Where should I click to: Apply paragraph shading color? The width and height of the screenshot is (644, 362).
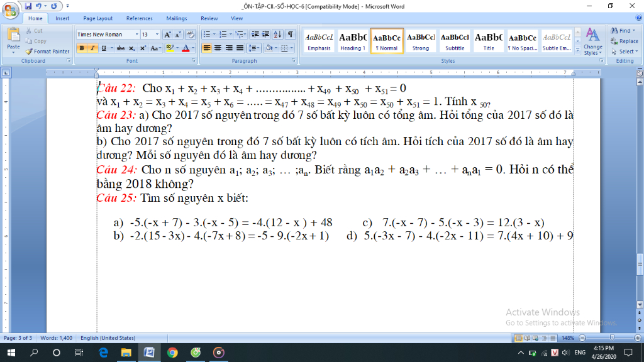point(269,48)
